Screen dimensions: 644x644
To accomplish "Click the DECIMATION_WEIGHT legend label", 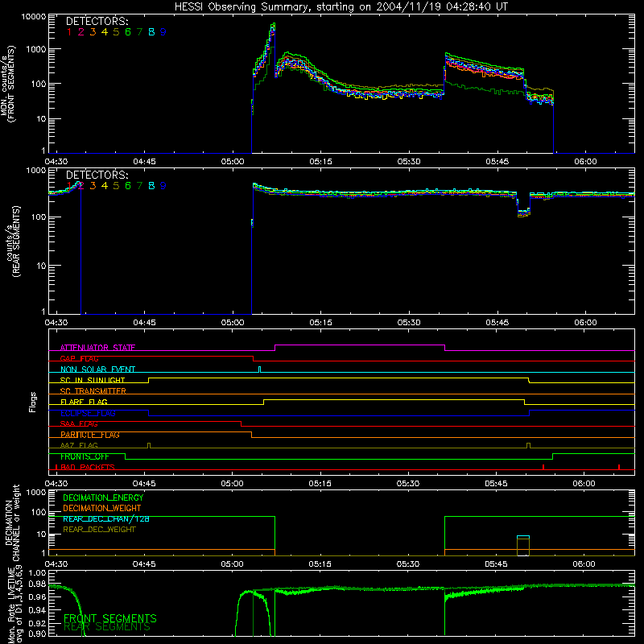I will tap(102, 508).
